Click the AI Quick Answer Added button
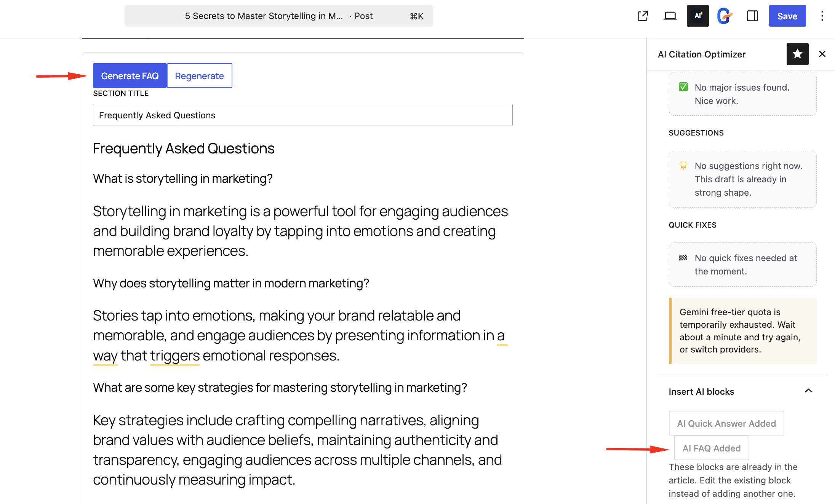The image size is (835, 504). click(726, 423)
